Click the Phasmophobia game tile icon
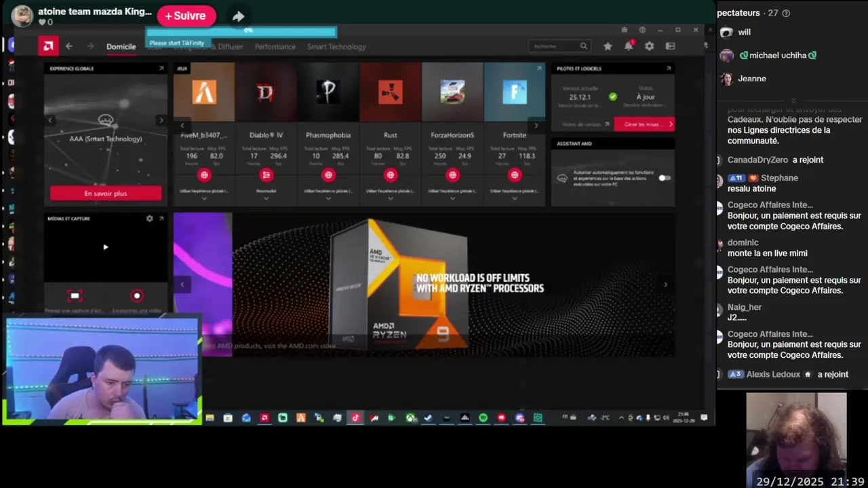This screenshot has width=868, height=488. 328,92
